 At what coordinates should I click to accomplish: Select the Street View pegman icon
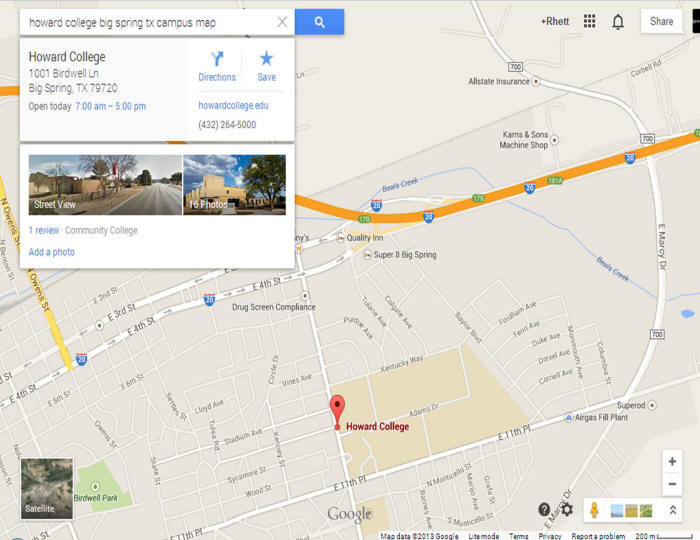(x=594, y=510)
